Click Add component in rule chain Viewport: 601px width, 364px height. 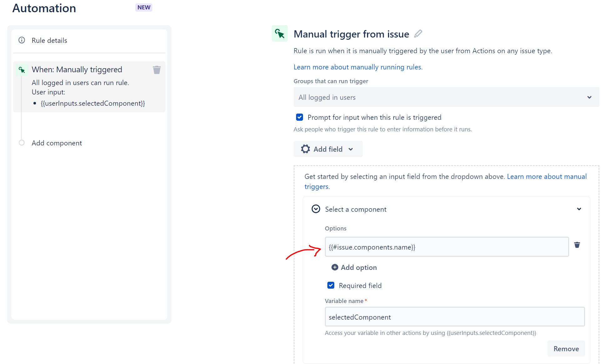(57, 143)
